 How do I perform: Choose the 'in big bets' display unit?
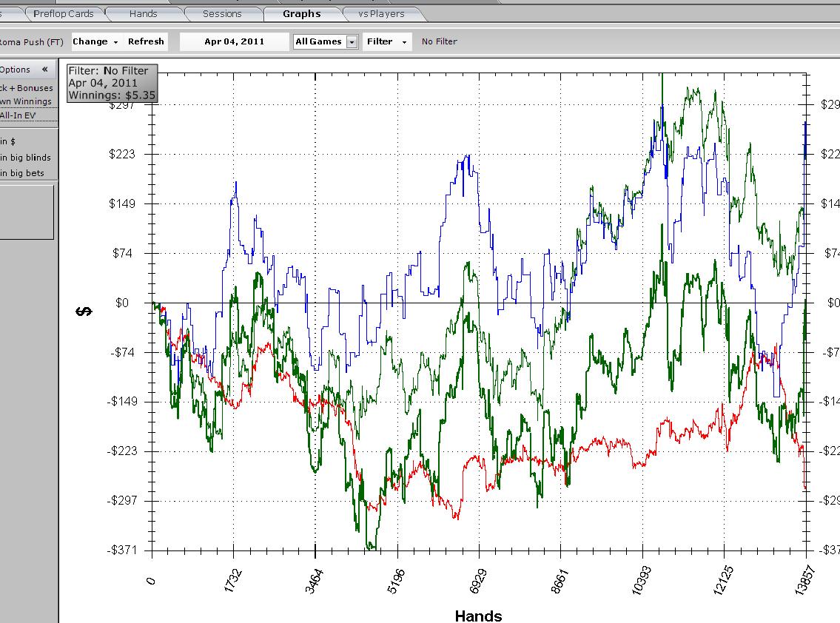coord(22,173)
